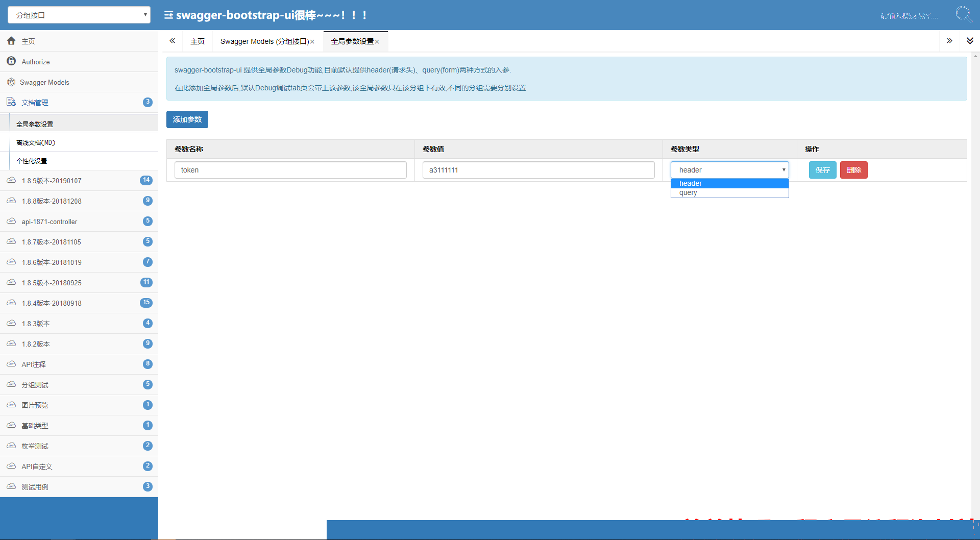Click cloud icon beside 1.8.9版本-20190107

click(11, 180)
